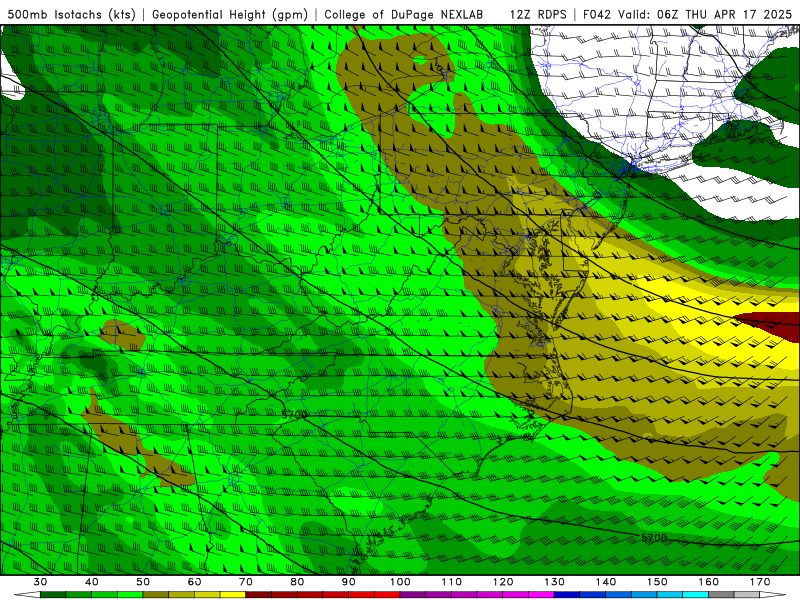The height and width of the screenshot is (600, 800).
Task: Select the '40' value on the color scale
Action: coord(91,582)
